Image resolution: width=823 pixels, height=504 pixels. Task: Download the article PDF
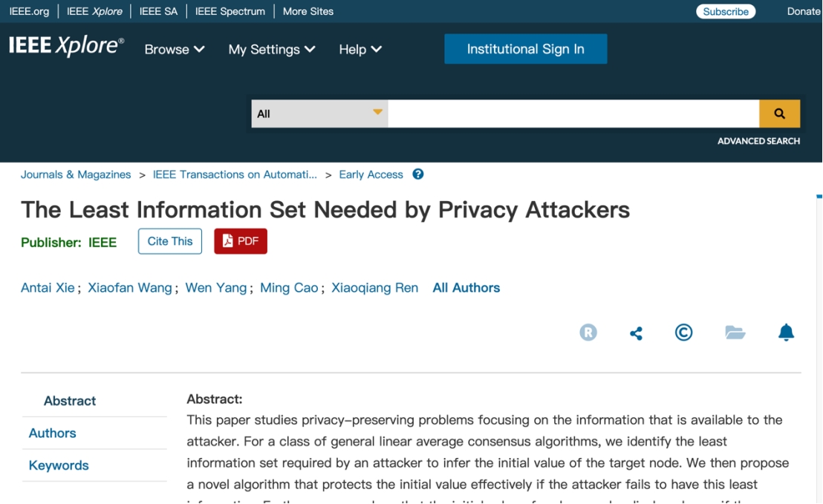pyautogui.click(x=241, y=241)
